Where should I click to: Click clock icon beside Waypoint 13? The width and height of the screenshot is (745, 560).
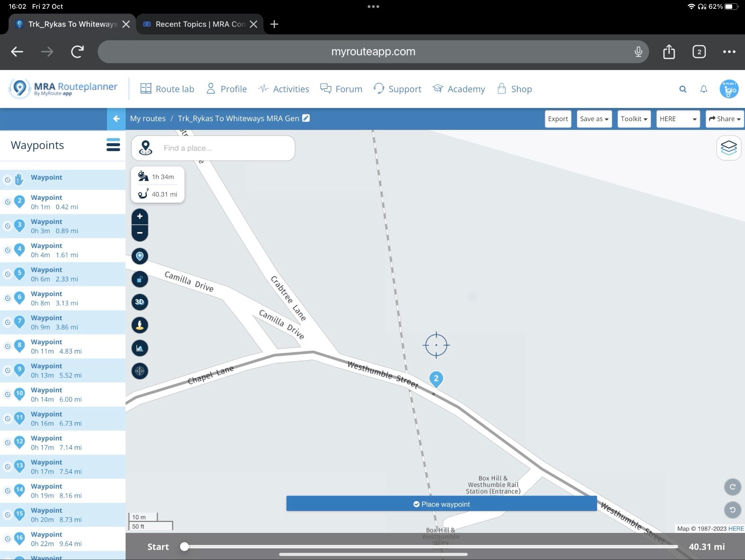pos(7,467)
